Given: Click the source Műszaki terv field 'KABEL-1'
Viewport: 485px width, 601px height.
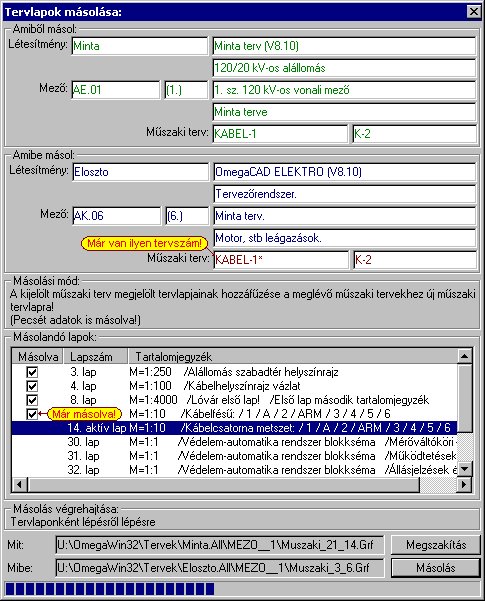Looking at the screenshot, I should [x=280, y=134].
